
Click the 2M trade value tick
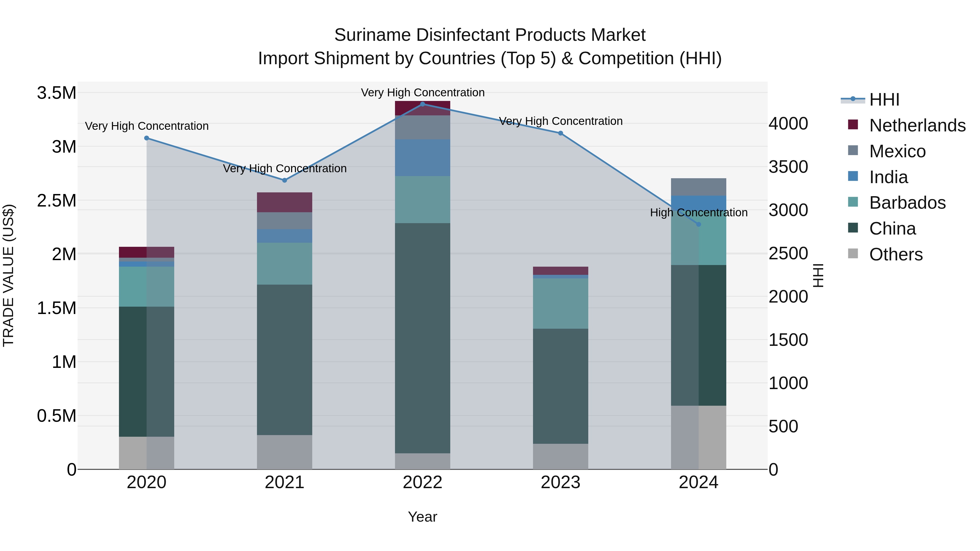click(64, 254)
